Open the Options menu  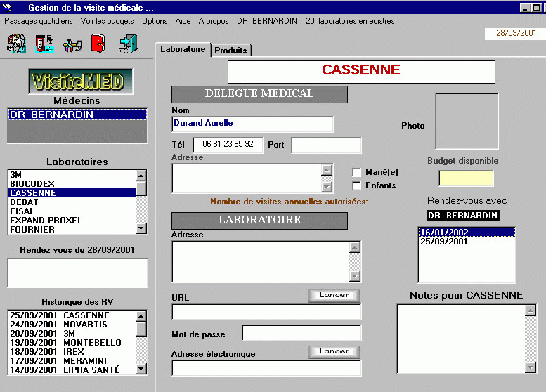pos(155,21)
